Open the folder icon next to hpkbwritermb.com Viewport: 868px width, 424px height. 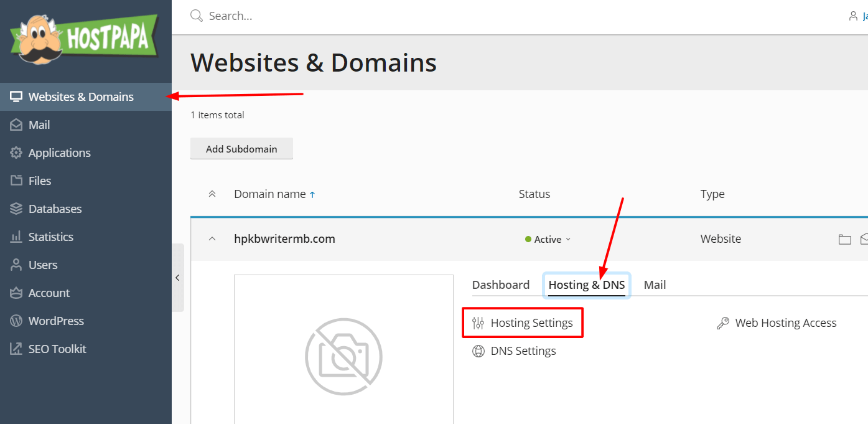pos(845,238)
